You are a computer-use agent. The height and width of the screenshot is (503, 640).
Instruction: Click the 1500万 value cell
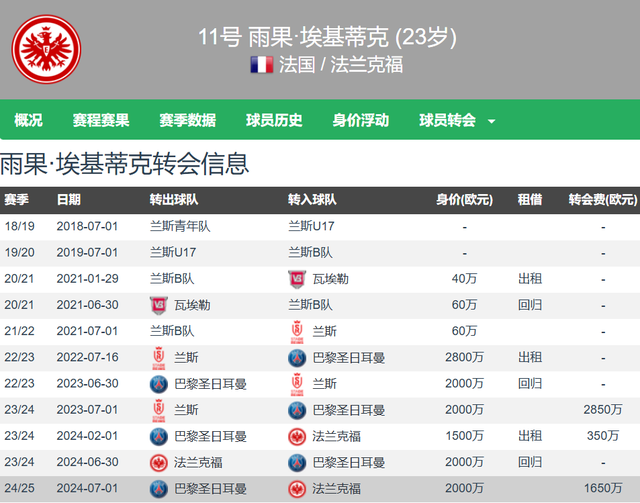(464, 436)
